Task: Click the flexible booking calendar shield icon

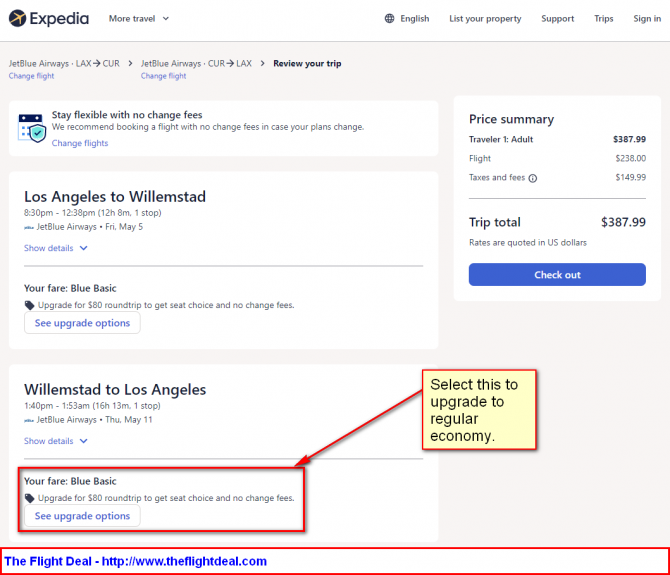Action: (32, 128)
